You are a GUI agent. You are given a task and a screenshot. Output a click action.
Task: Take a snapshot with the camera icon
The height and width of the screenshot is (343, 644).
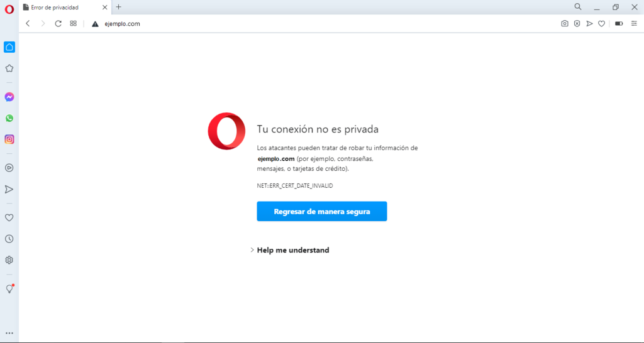click(x=565, y=24)
